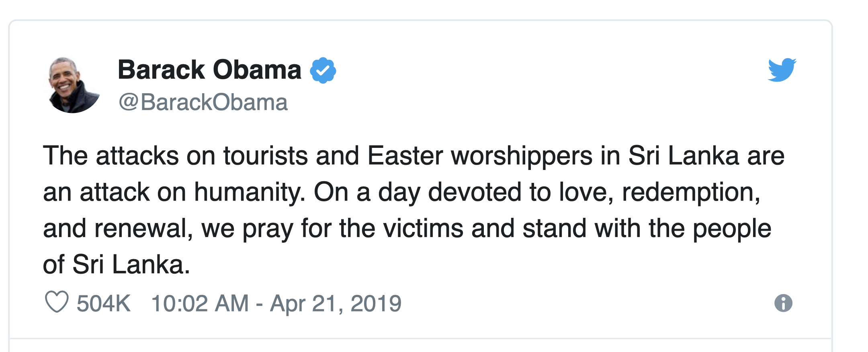Open the Twitter Ads info circle icon

click(783, 303)
